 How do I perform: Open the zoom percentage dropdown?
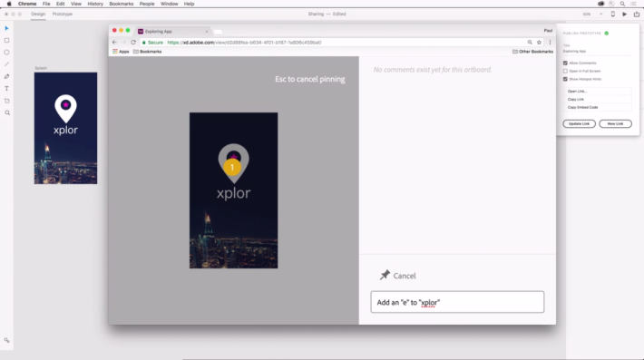[592, 14]
